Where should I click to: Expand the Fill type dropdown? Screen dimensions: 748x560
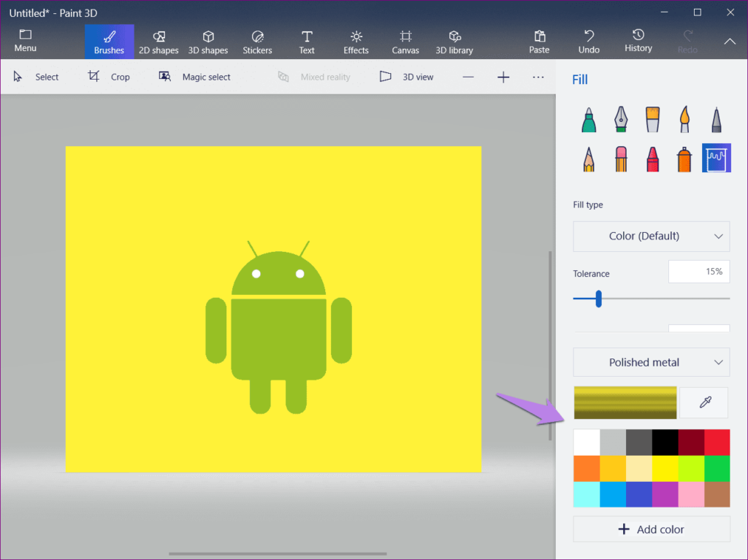(651, 236)
